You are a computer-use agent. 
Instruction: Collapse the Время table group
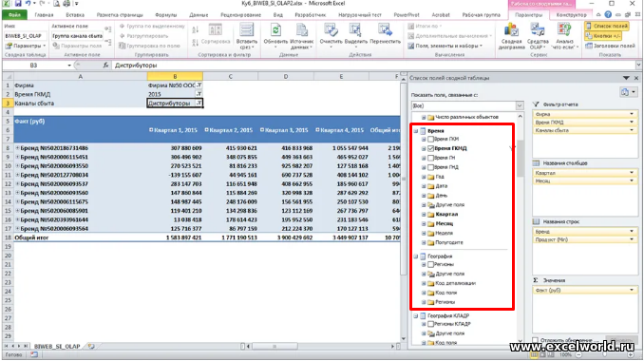416,131
